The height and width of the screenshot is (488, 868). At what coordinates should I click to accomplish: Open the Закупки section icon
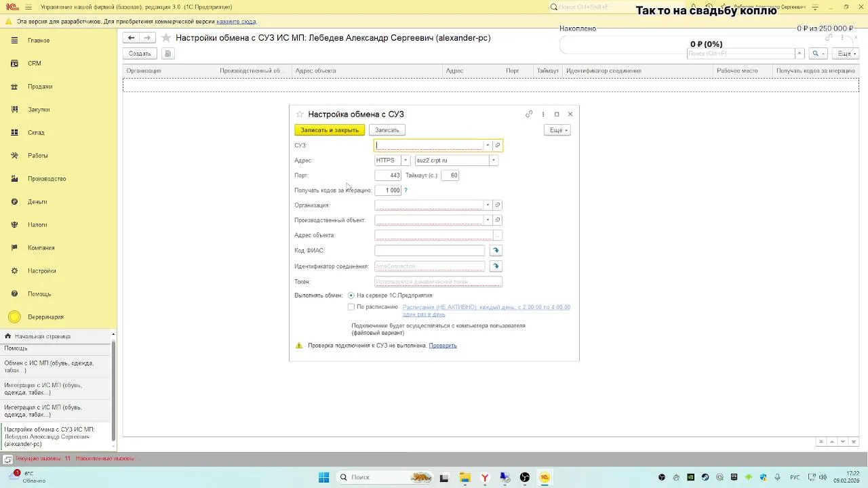point(14,110)
